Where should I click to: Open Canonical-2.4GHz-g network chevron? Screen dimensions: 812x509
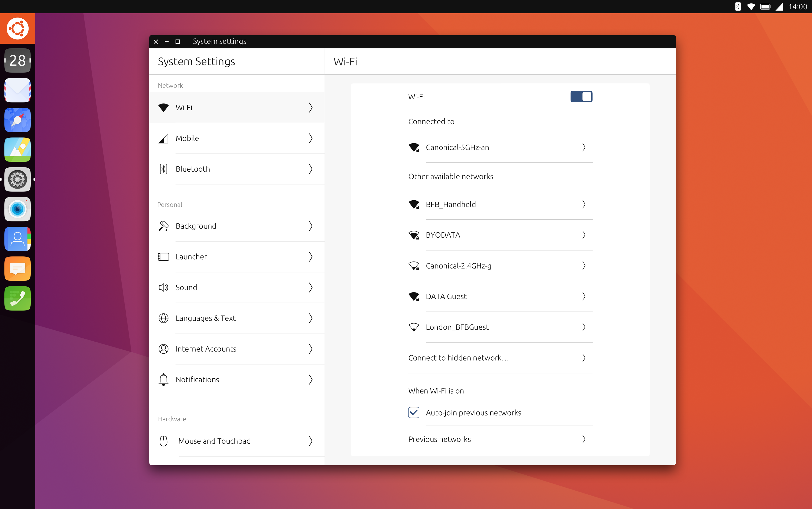(x=584, y=266)
